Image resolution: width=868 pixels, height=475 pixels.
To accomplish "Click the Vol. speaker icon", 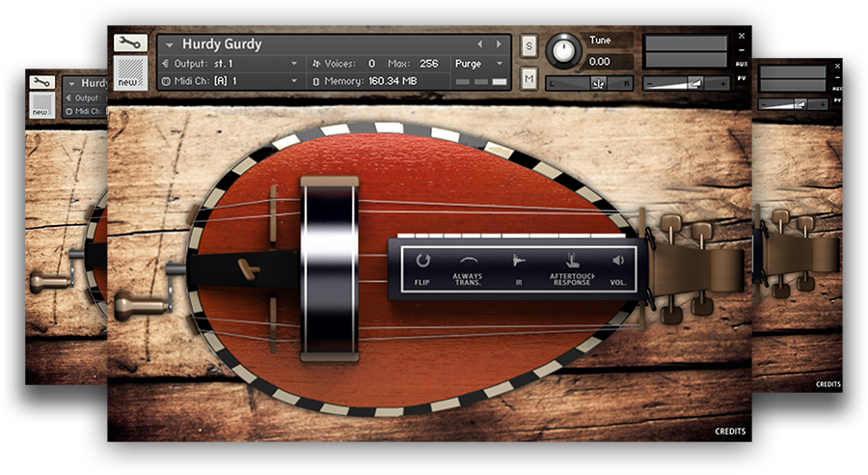I will (618, 261).
